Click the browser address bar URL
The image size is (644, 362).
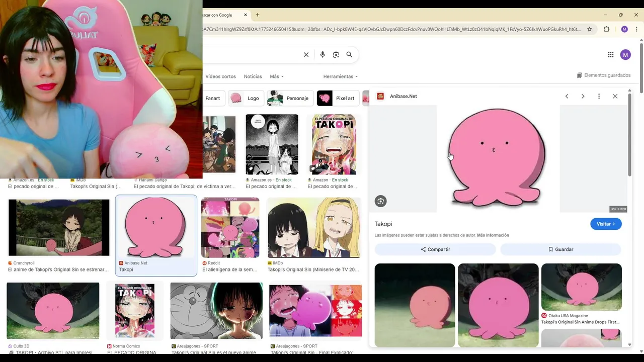pyautogui.click(x=391, y=29)
